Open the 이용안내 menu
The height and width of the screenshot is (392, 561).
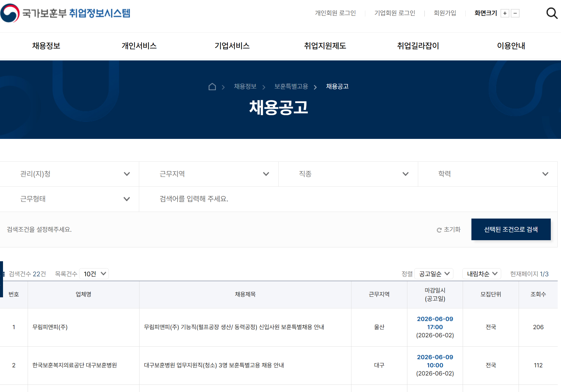tap(511, 46)
